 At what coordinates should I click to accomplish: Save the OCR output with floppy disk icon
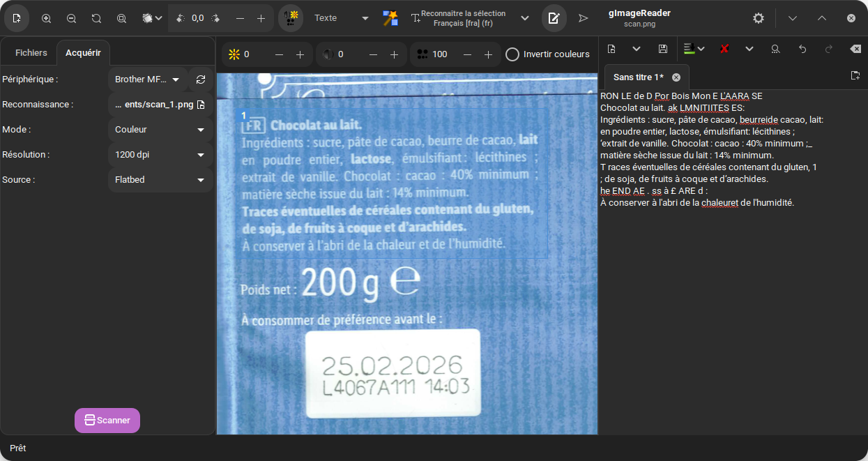point(663,49)
